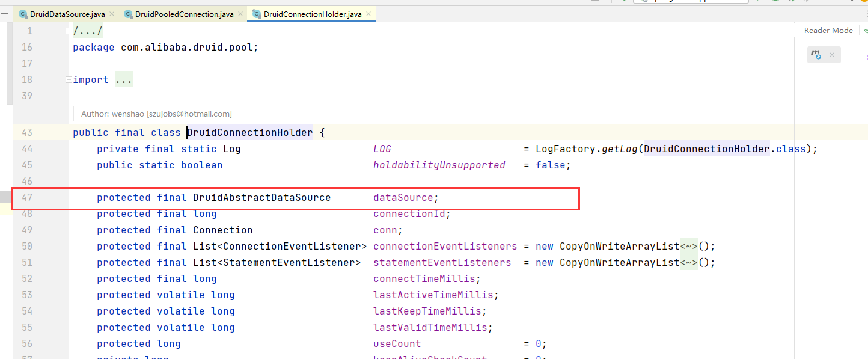Click the folded /.../ comment placeholder

pyautogui.click(x=88, y=31)
